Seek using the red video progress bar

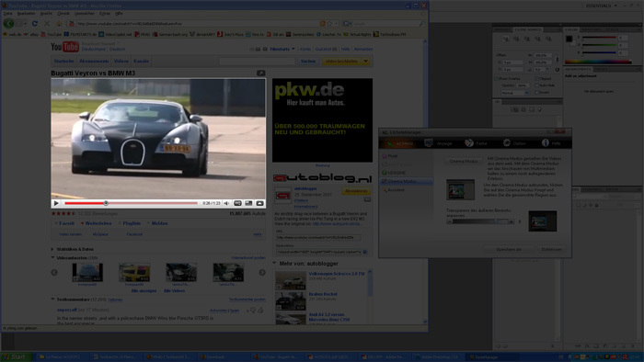point(131,203)
